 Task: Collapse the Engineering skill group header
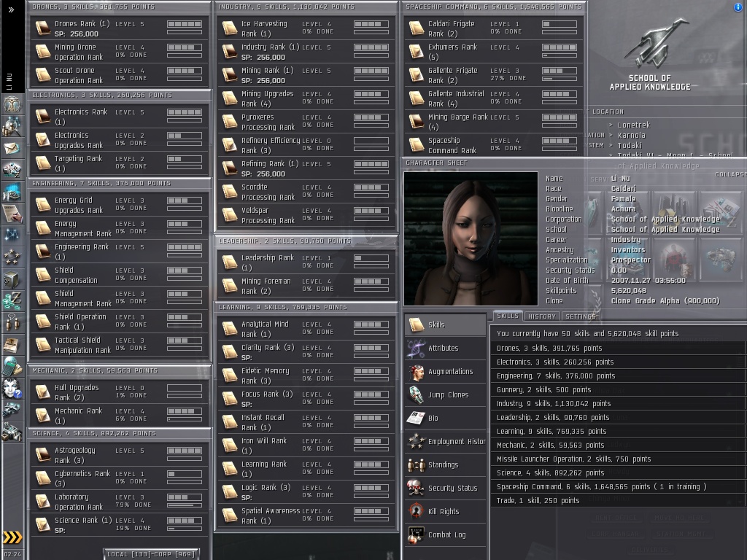119,183
